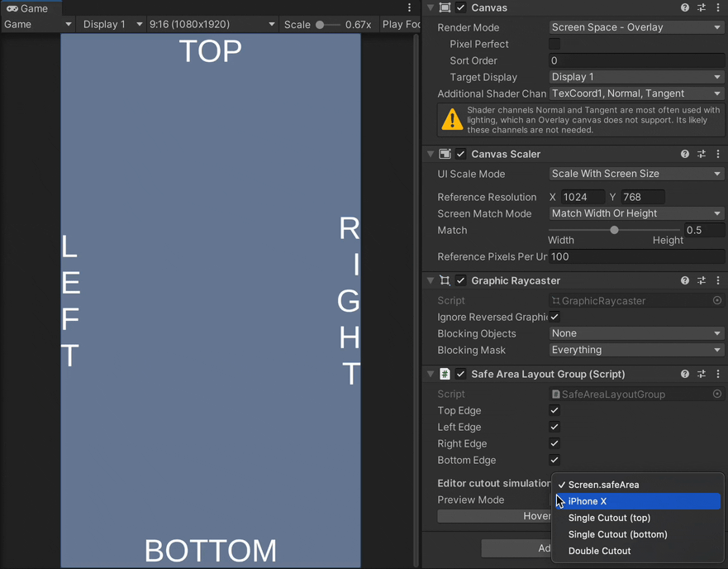
Task: Select the Screen.safeArea preview option
Action: pos(637,485)
